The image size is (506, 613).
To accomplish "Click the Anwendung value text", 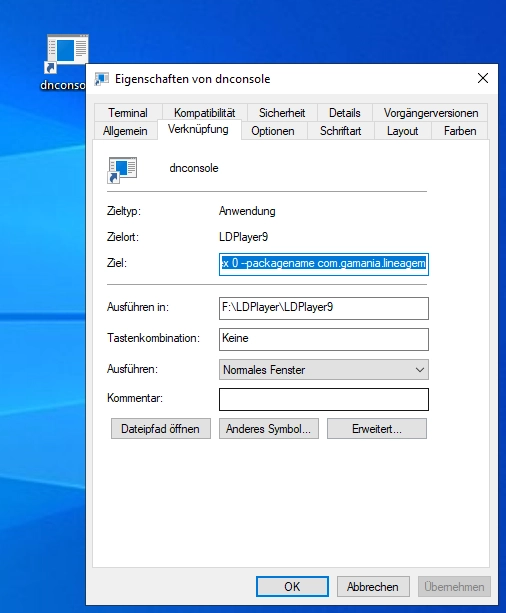I will click(x=247, y=211).
